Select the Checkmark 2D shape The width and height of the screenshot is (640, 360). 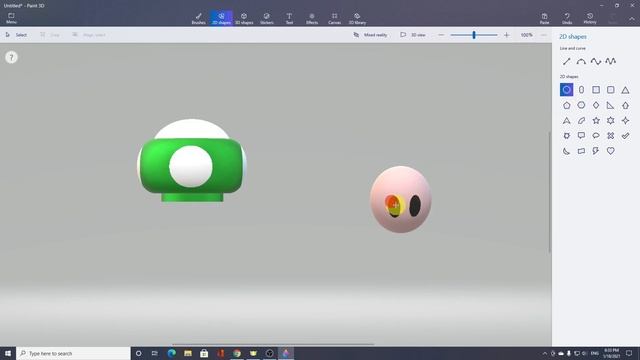(x=625, y=136)
